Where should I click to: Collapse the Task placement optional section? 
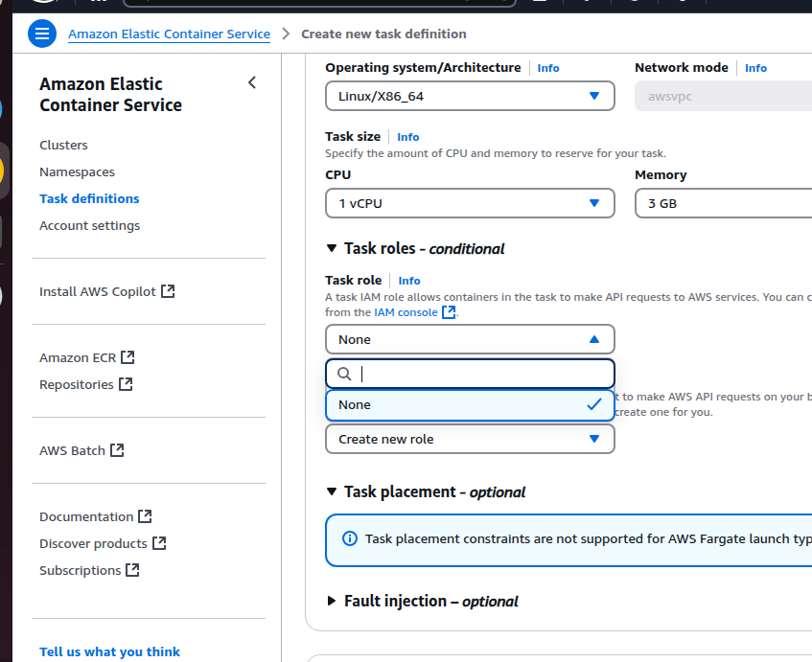[332, 491]
